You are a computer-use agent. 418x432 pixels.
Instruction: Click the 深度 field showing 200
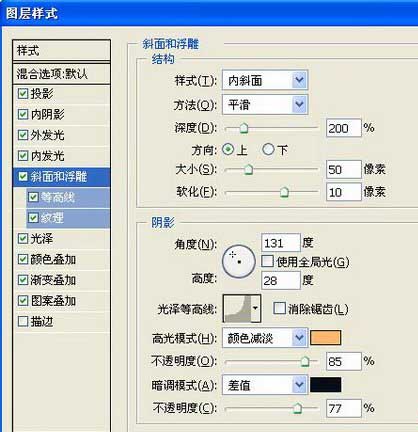click(x=344, y=128)
